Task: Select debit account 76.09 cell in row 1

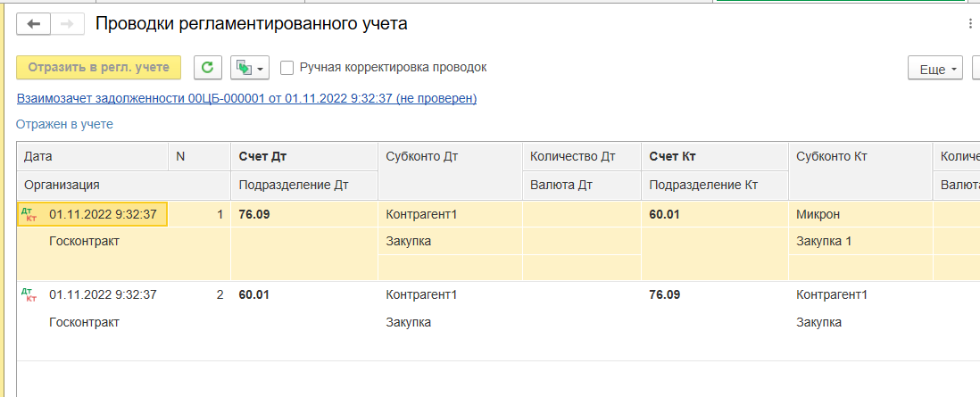Action: tap(304, 214)
